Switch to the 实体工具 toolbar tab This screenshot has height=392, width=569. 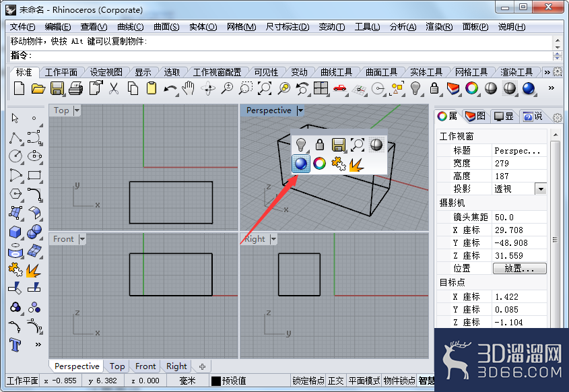point(426,72)
